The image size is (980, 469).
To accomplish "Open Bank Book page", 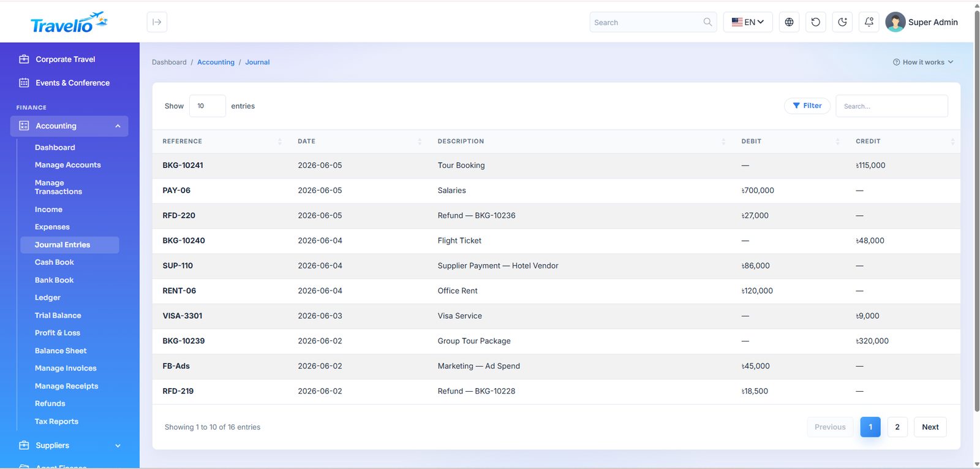I will pos(54,280).
